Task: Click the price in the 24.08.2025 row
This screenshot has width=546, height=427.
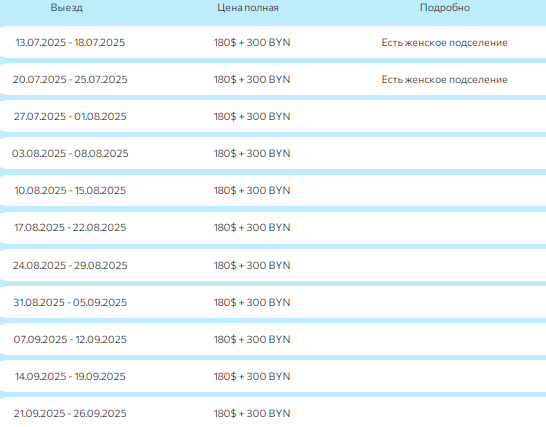Action: [252, 265]
